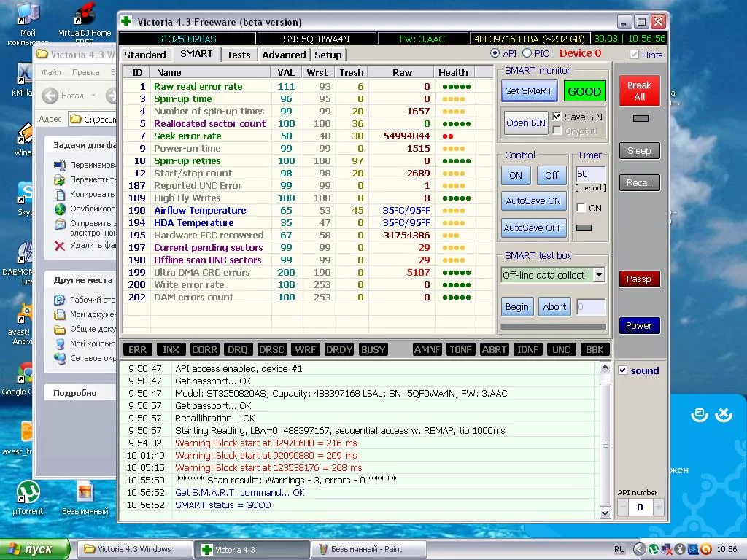Open the Правка menu in Explorer window
747x560 pixels.
[x=86, y=72]
